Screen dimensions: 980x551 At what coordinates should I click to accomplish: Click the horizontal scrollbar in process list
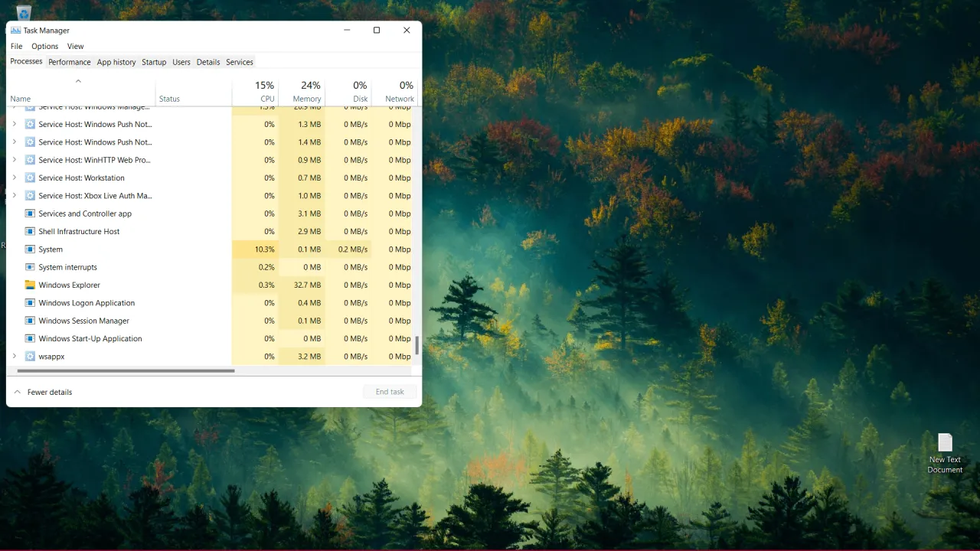[x=126, y=371]
